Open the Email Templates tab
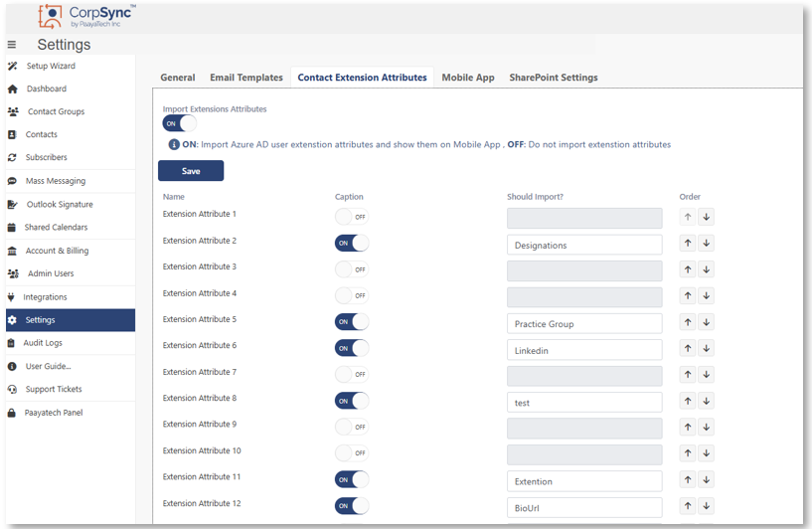812x529 pixels. pyautogui.click(x=246, y=78)
